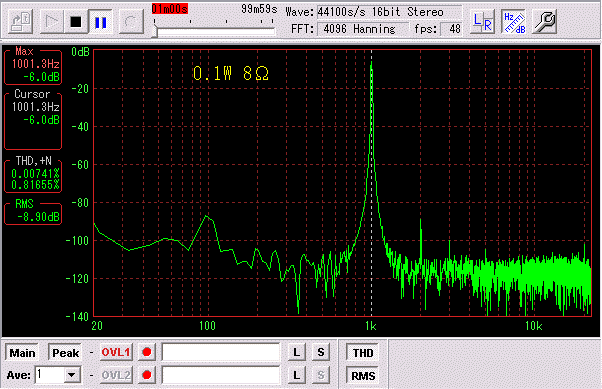
Task: Open the Hz/dB axis scale settings icon
Action: coord(514,22)
